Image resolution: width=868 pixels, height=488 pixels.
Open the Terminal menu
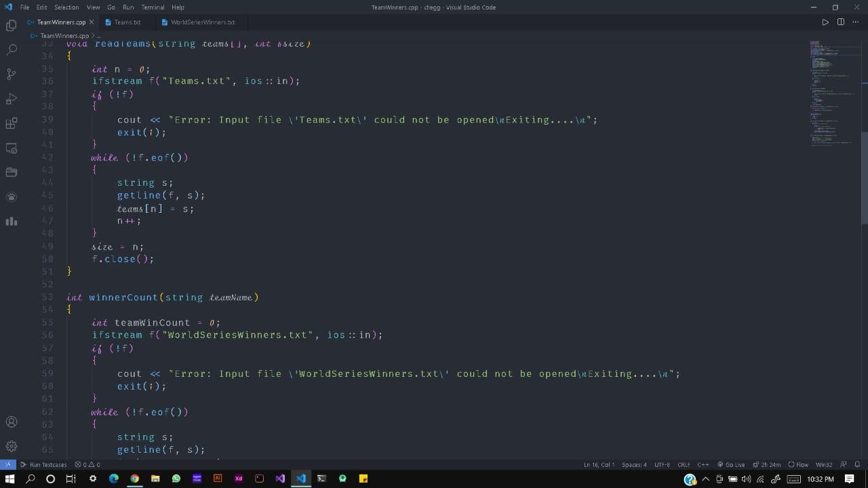pos(153,7)
